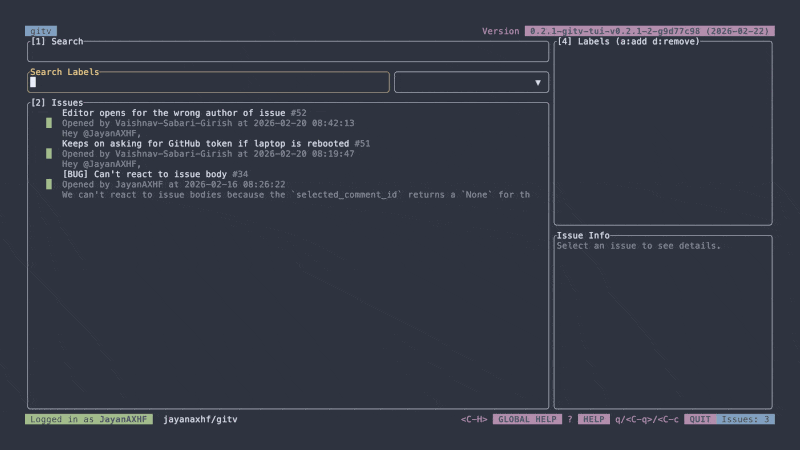Click 'Opened by Vaishnav-Sabari-Girish at 2026-02-20 08:42:13'
This screenshot has height=450, width=800.
coord(208,123)
